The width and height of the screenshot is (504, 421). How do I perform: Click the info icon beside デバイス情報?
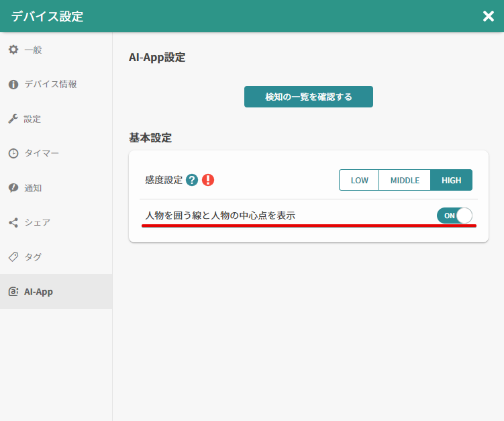point(13,85)
